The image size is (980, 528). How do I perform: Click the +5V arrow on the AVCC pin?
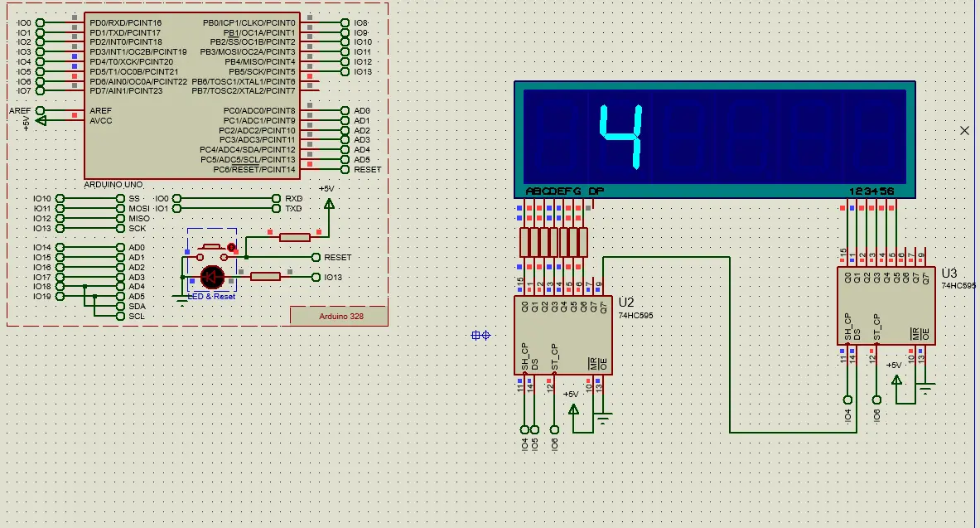(41, 120)
